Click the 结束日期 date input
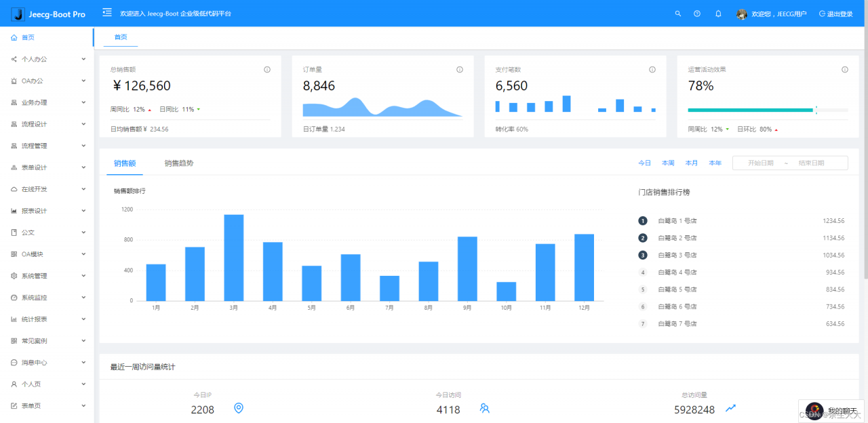The image size is (868, 423). [811, 163]
